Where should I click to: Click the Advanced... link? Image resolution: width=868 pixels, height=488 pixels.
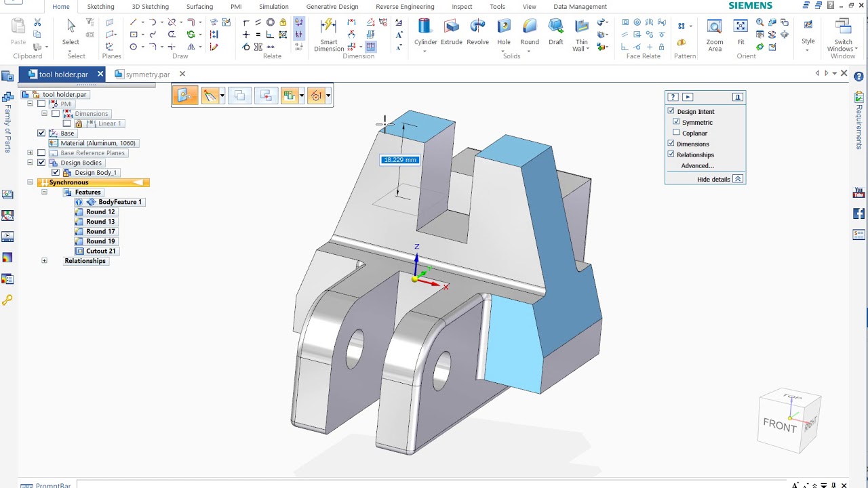click(x=697, y=165)
